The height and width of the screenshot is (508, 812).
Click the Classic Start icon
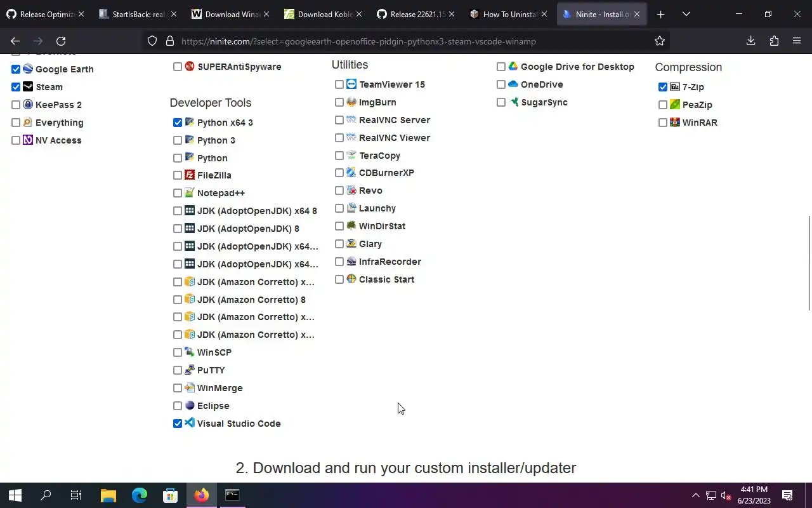351,279
